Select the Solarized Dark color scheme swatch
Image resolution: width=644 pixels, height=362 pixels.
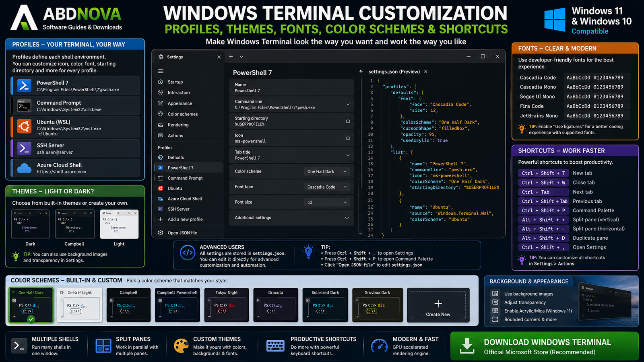[325, 305]
